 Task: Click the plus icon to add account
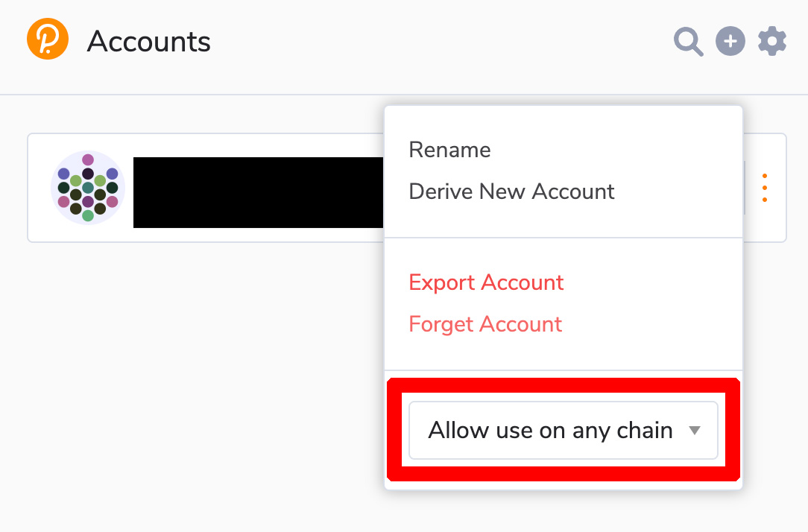coord(730,41)
